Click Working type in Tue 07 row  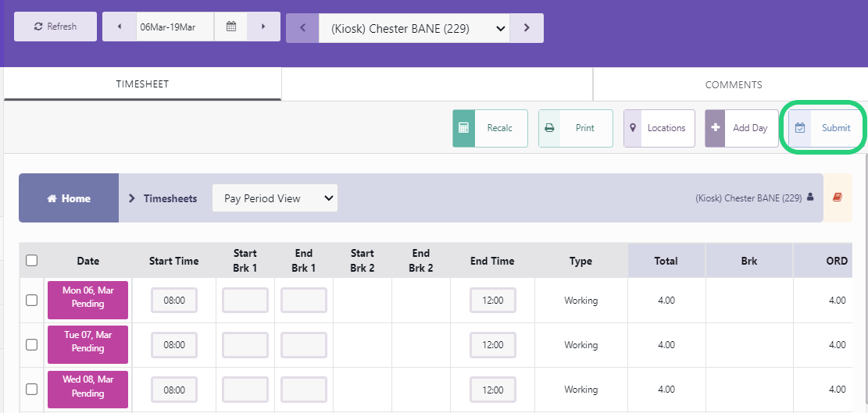click(x=580, y=344)
